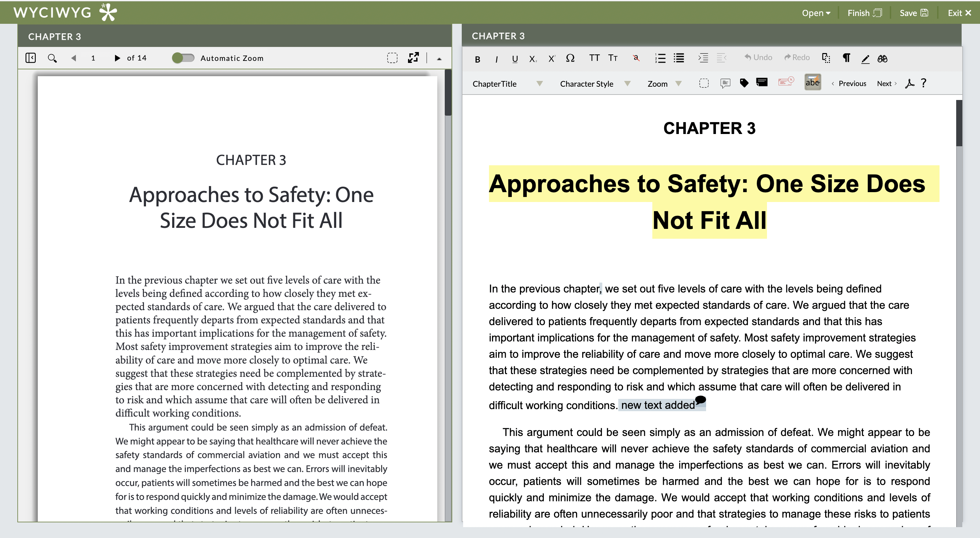Switch PDF viewer to fullscreen mode
The width and height of the screenshot is (980, 538).
pyautogui.click(x=413, y=58)
